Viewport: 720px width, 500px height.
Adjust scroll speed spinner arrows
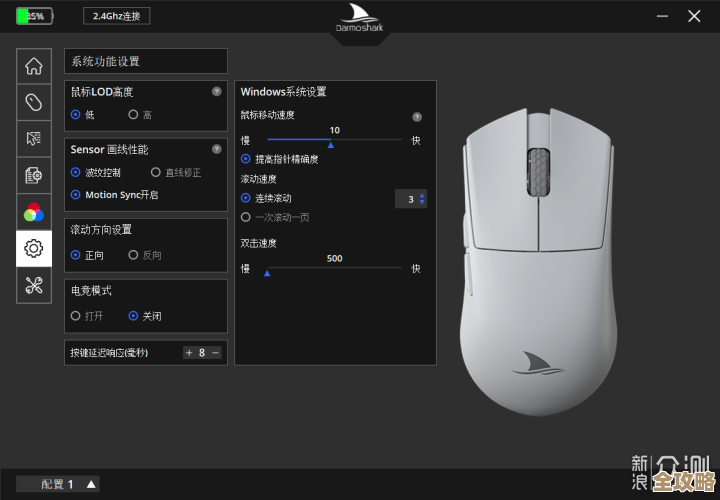pyautogui.click(x=422, y=199)
